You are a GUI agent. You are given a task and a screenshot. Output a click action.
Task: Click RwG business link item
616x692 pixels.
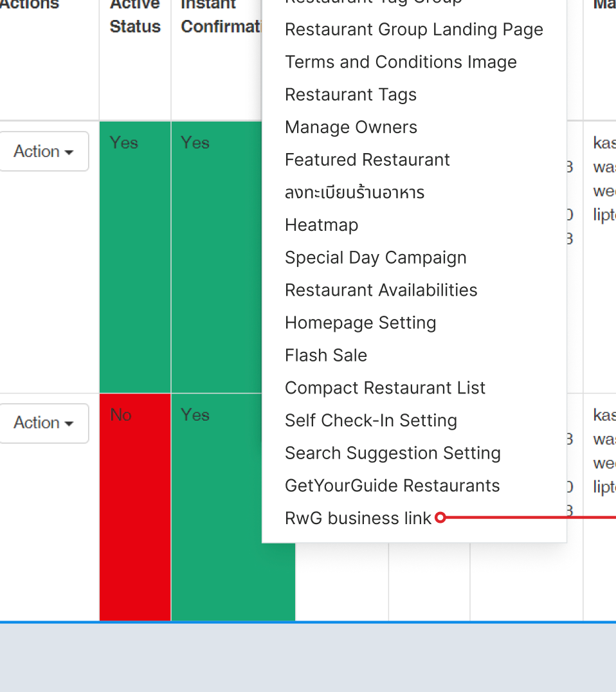358,518
